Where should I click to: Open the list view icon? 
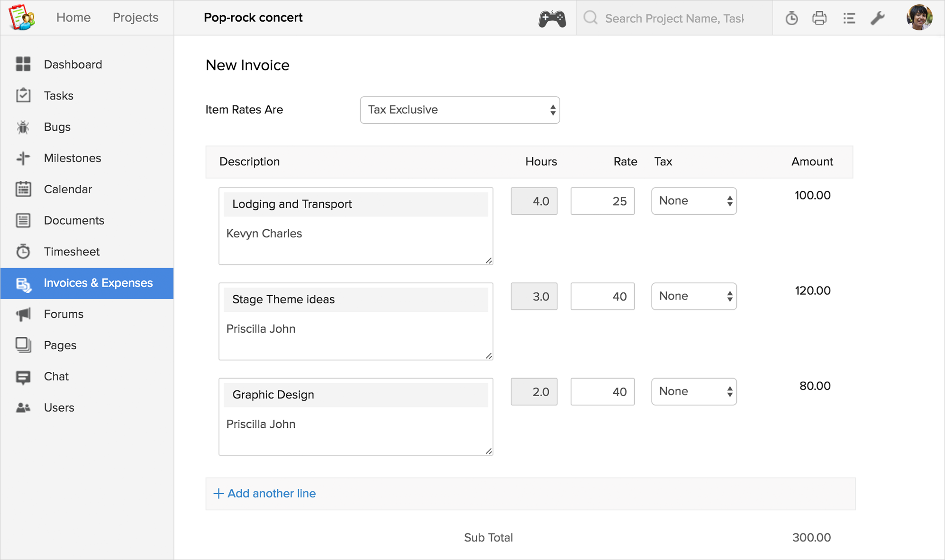[849, 18]
